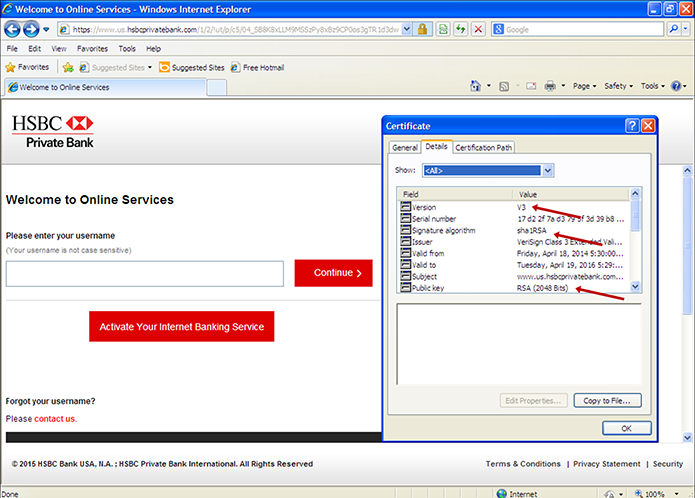695x498 pixels.
Task: Switch to the Certification Path tab
Action: (x=484, y=148)
